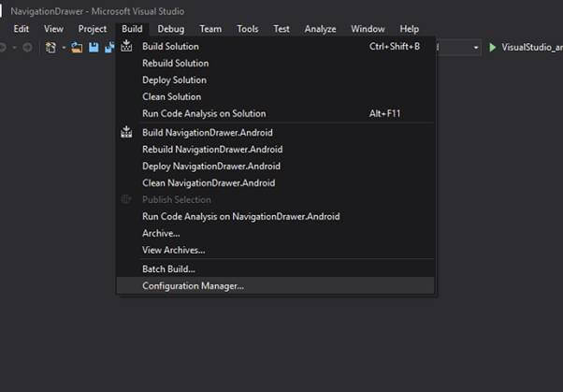
Task: Open the Debug menu
Action: [x=171, y=29]
